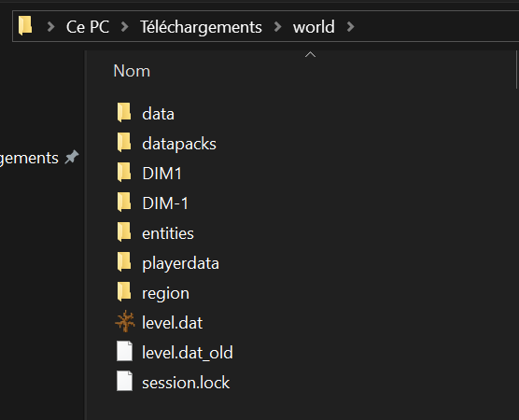Select the level.dat_old file icon
Screen dimensions: 519x420
[124, 351]
